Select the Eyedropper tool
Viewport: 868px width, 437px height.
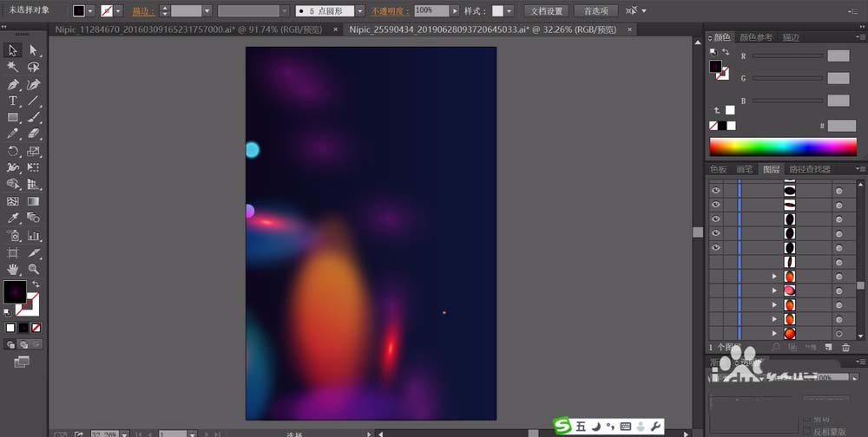pyautogui.click(x=13, y=218)
